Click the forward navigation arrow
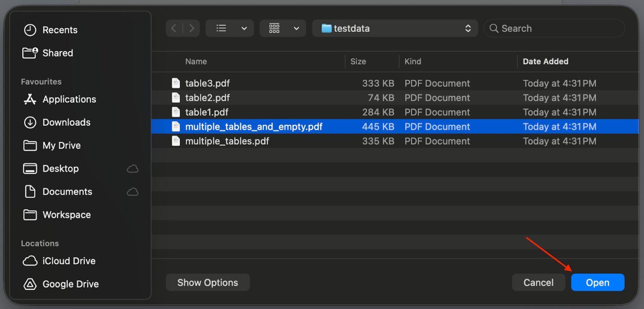644x309 pixels. pyautogui.click(x=192, y=28)
